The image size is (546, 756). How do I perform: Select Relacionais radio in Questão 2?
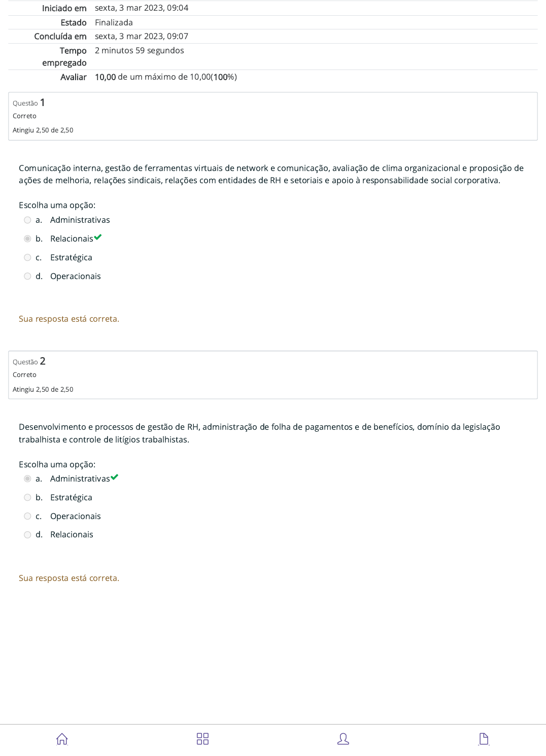click(x=27, y=535)
